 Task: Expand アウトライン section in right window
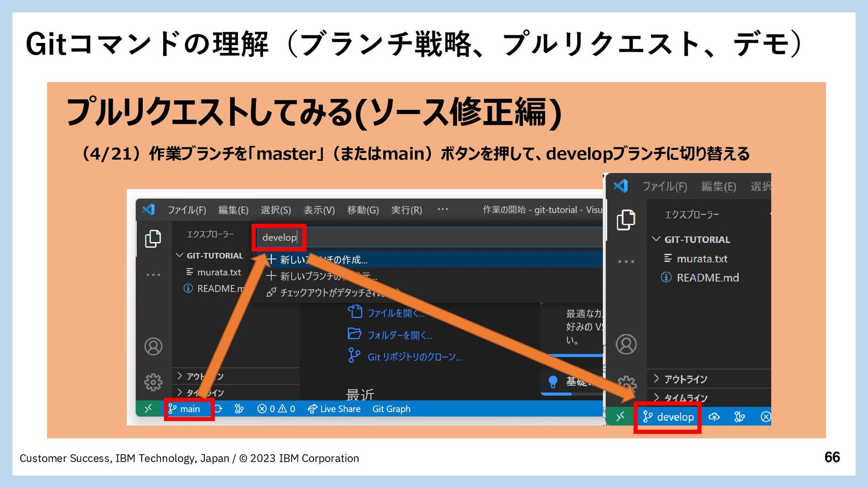click(681, 379)
